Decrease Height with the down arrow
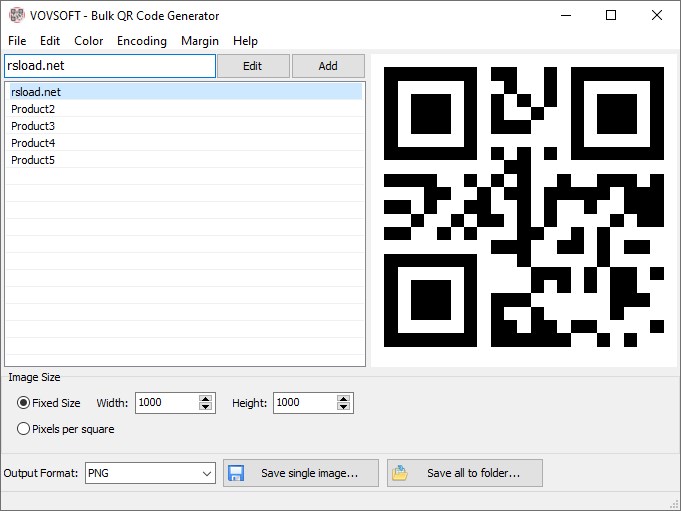The image size is (681, 511). point(344,407)
